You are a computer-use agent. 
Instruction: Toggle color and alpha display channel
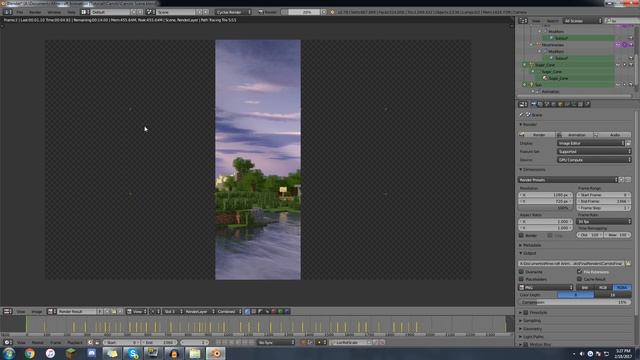pos(247,311)
